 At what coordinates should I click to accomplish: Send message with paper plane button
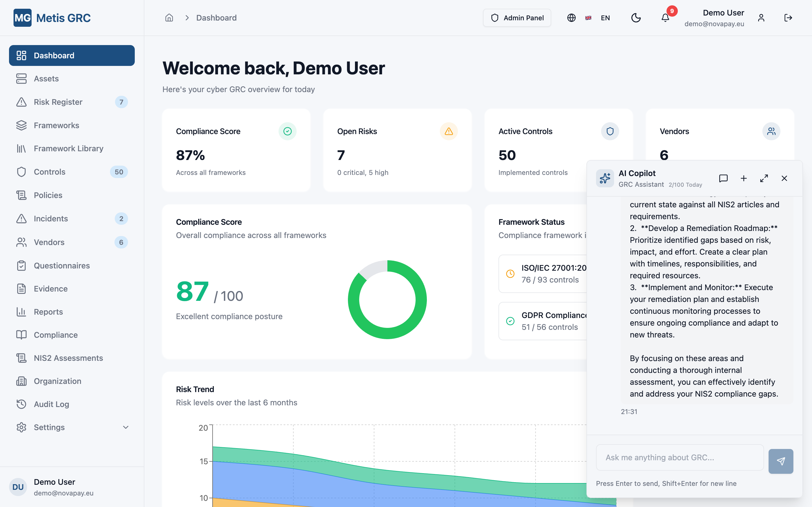pyautogui.click(x=781, y=461)
